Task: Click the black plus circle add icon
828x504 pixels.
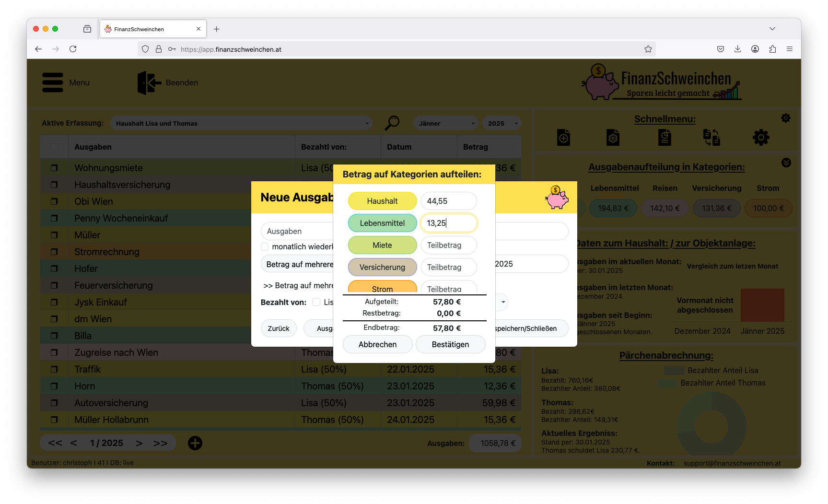Action: pyautogui.click(x=195, y=443)
